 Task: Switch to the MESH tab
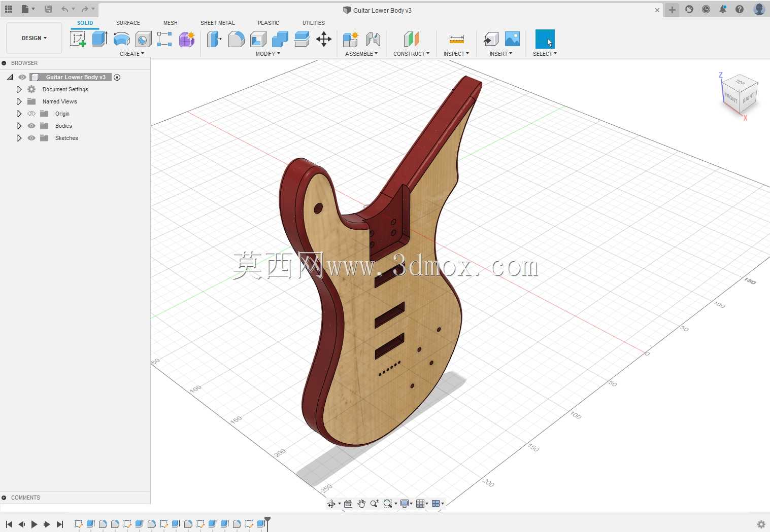pos(171,23)
